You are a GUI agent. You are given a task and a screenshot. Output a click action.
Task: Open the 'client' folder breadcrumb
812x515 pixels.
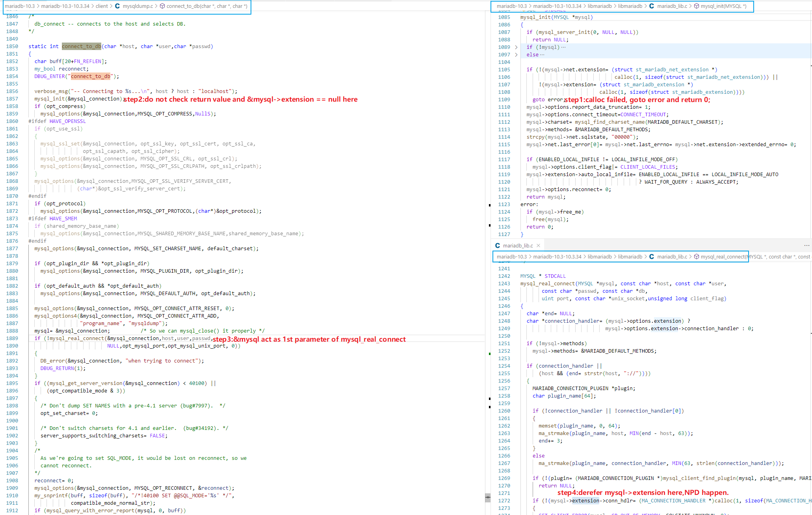(102, 6)
